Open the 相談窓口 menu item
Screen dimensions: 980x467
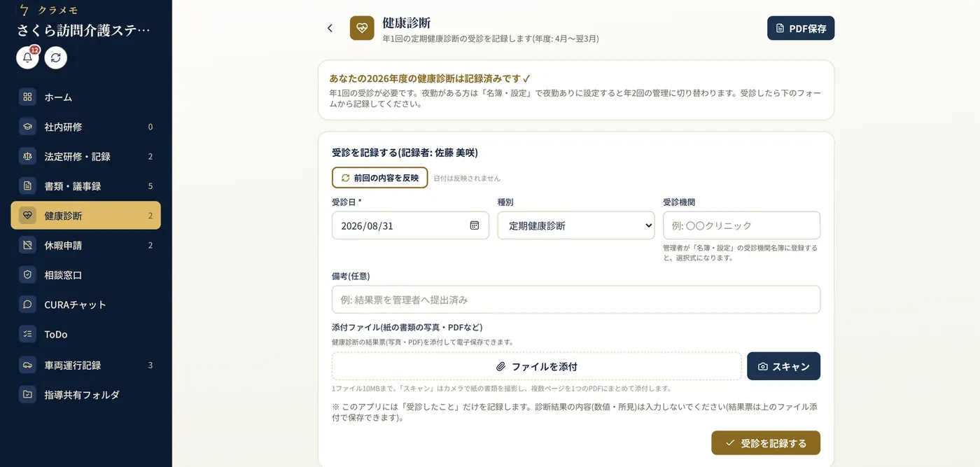(x=85, y=275)
